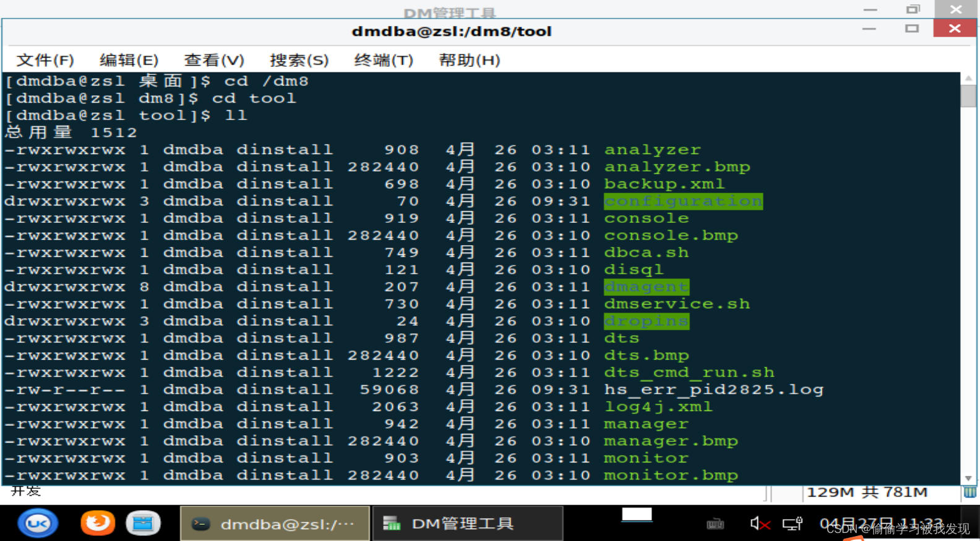980x541 pixels.
Task: Click the manager.bmp file name
Action: [x=671, y=441]
